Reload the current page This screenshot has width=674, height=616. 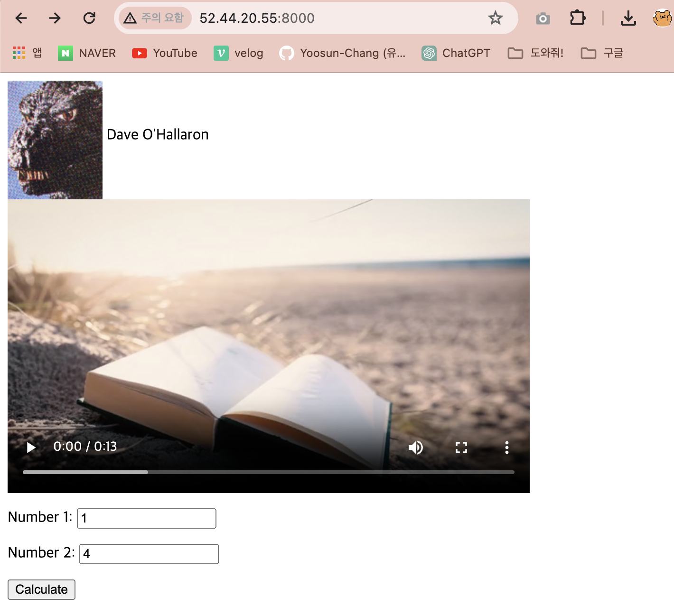[89, 18]
